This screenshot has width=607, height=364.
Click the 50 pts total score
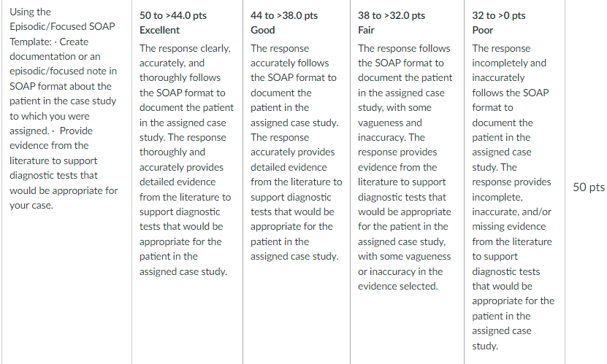[x=589, y=187]
